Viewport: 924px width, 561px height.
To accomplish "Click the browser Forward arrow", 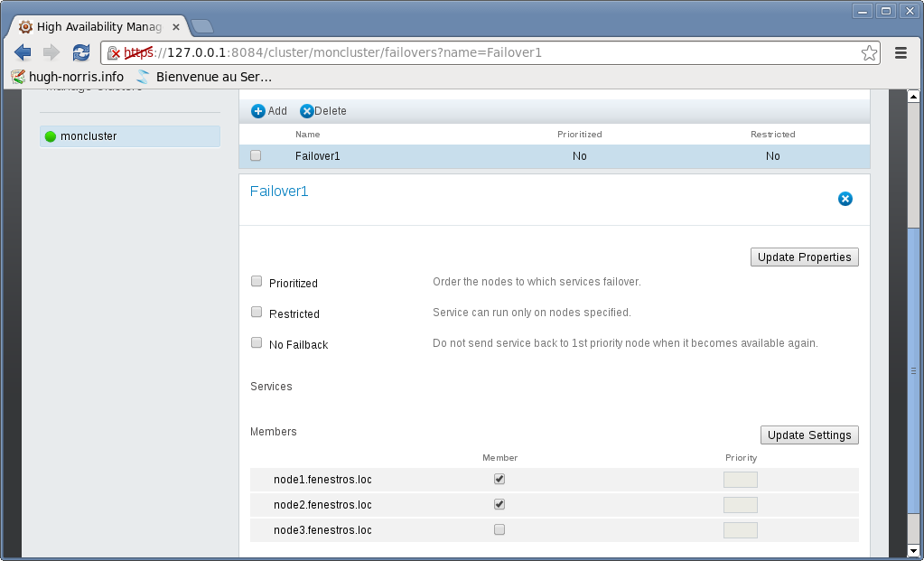I will [51, 52].
